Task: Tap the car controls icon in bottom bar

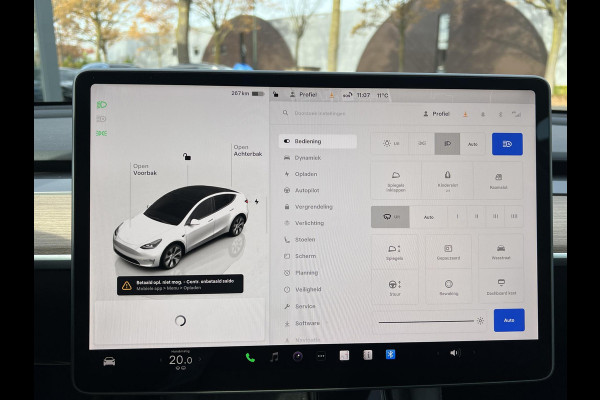Action: [x=109, y=361]
